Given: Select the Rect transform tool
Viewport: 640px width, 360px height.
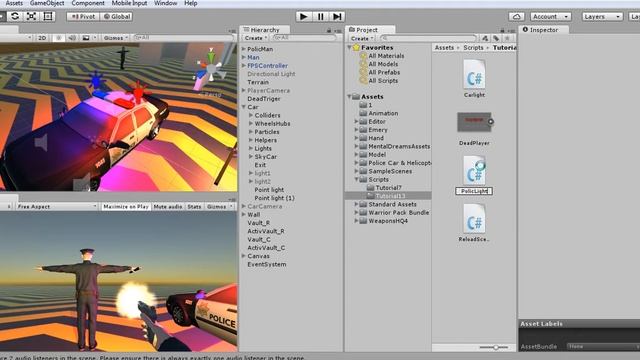Looking at the screenshot, I should (x=48, y=16).
